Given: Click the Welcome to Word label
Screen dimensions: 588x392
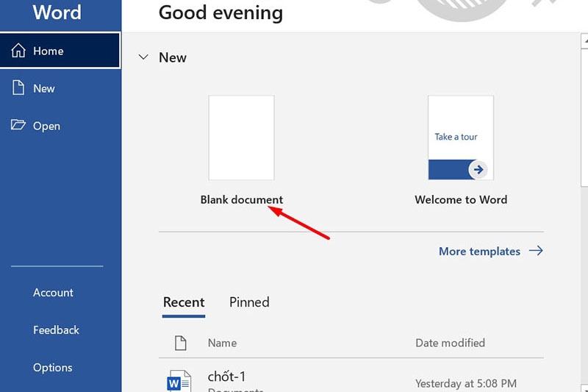Looking at the screenshot, I should (461, 199).
